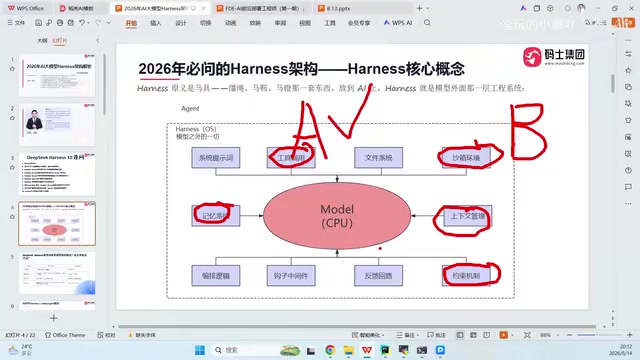Switch to the 切换 ribbon tab
Screen dimensions: 640x360
pos(206,23)
